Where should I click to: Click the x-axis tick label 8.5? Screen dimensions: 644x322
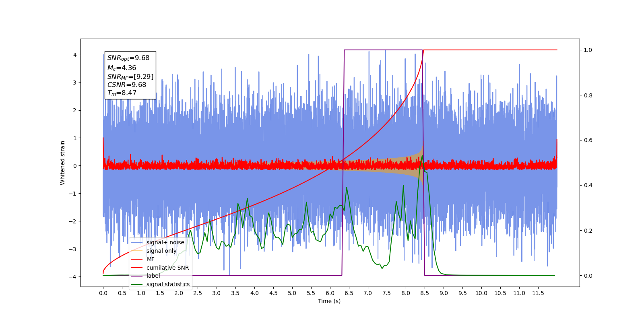point(425,293)
